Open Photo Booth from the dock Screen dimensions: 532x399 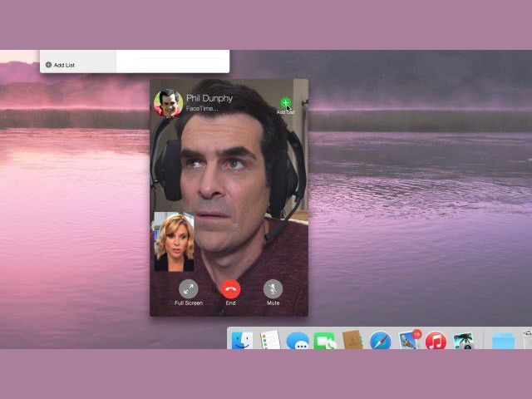(463, 341)
